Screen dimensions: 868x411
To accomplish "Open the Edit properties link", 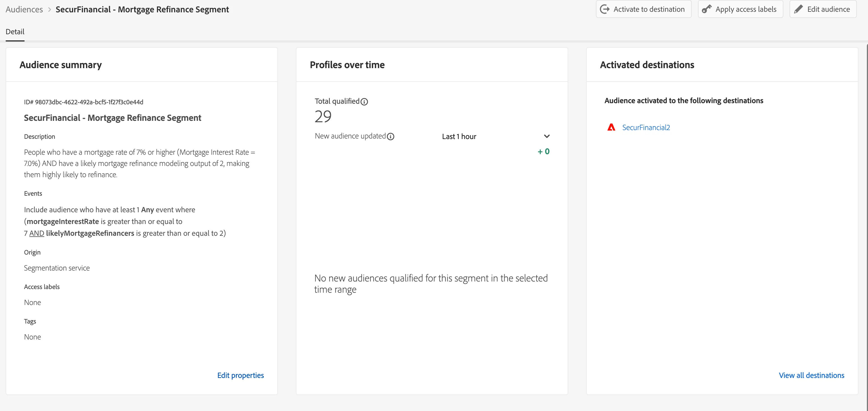I will 241,375.
